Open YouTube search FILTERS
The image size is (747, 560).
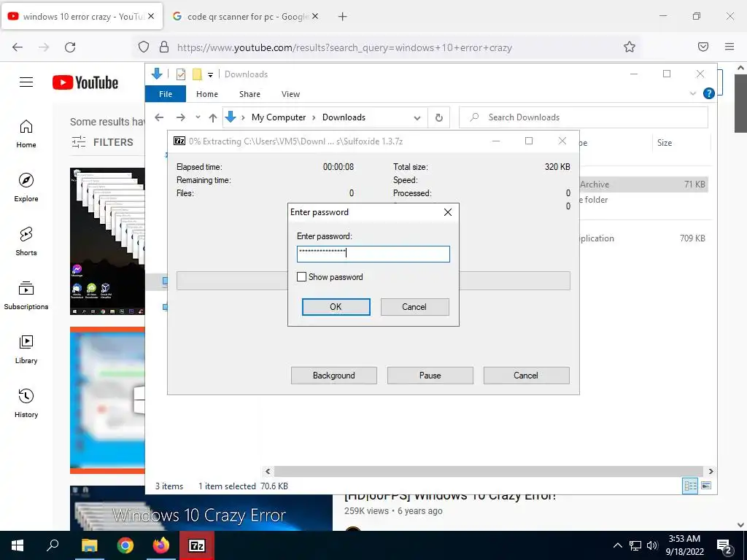coord(102,142)
